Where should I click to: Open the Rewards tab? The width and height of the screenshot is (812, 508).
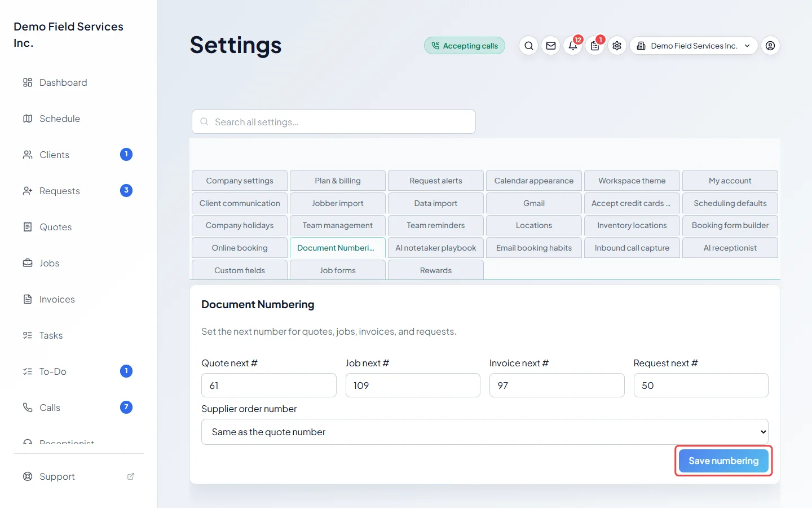[x=436, y=270]
